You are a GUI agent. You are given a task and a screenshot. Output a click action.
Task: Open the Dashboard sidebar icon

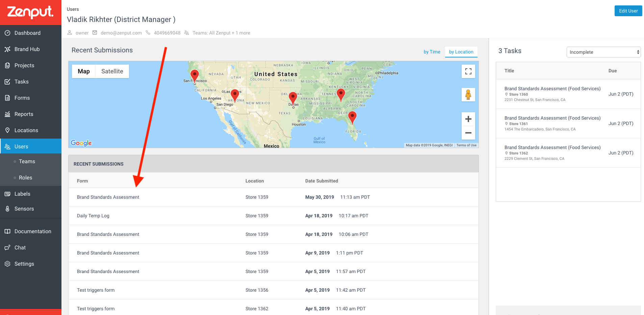pos(7,33)
